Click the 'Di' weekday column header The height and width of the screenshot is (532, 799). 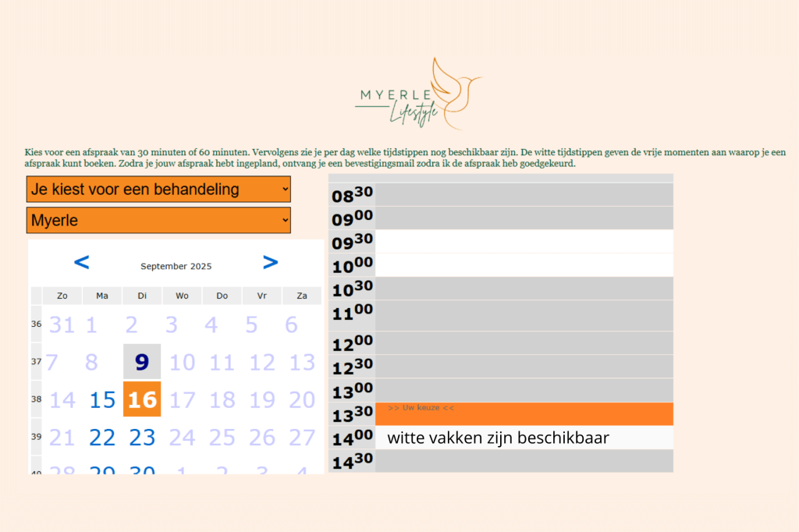142,296
